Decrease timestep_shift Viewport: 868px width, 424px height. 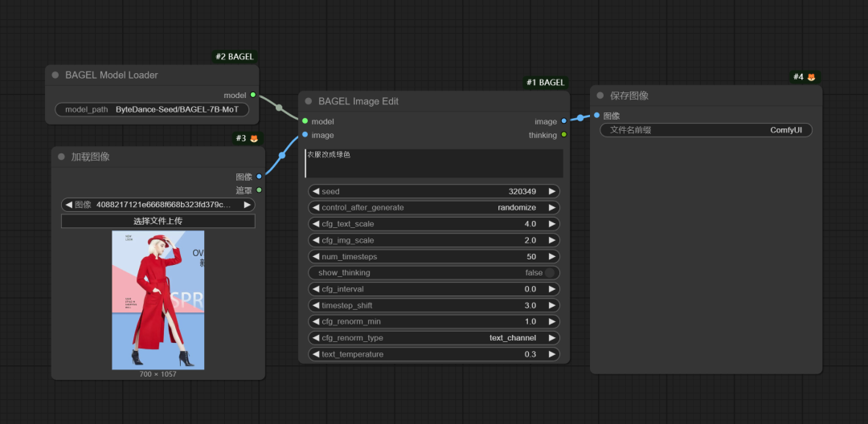tap(316, 305)
